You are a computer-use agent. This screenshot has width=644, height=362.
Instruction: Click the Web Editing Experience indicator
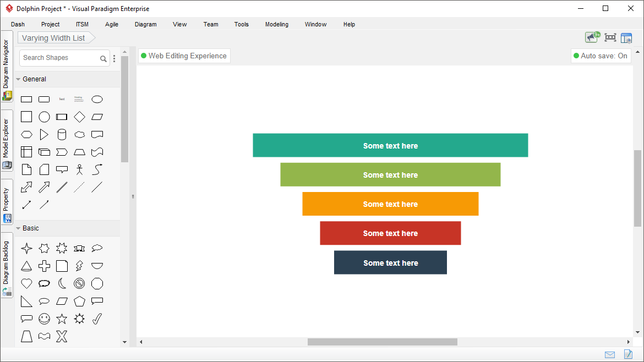(184, 56)
